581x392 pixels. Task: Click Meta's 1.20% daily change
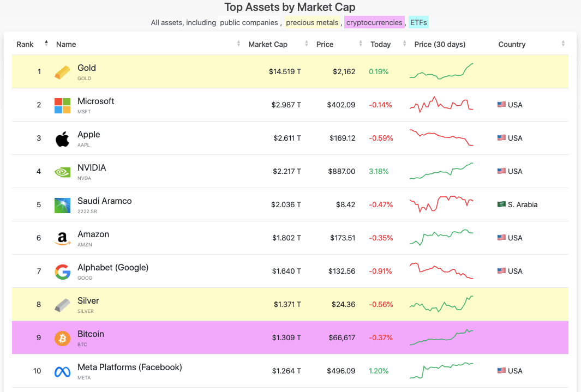coord(379,371)
